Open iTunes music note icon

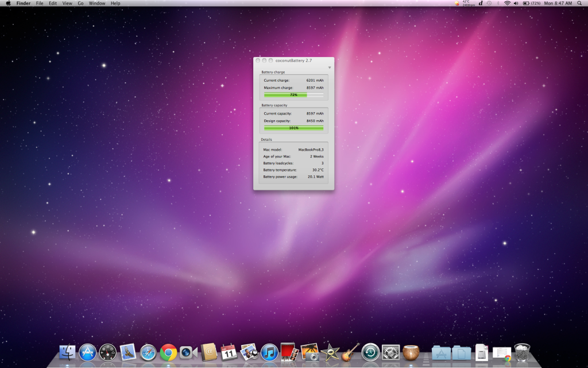(x=269, y=353)
